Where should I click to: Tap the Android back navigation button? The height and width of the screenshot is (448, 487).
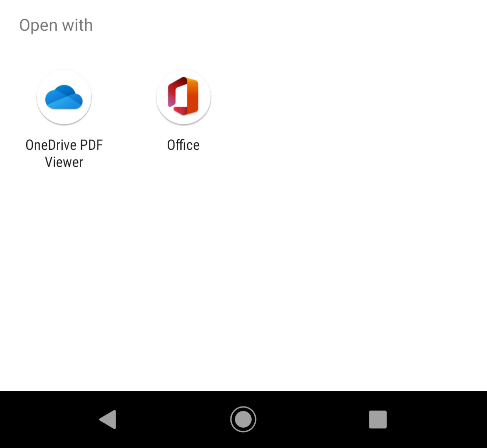tap(108, 420)
